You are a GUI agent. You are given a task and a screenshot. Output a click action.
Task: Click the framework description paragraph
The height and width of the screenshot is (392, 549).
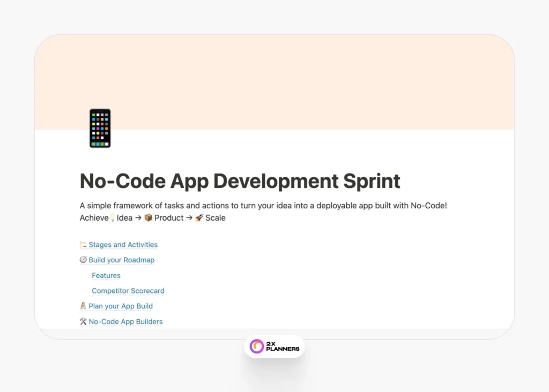tap(263, 205)
